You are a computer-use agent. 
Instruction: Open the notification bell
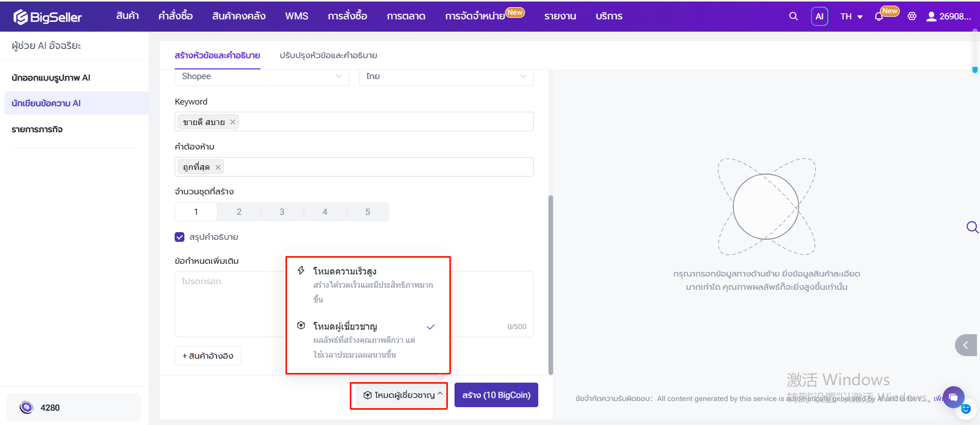(878, 16)
